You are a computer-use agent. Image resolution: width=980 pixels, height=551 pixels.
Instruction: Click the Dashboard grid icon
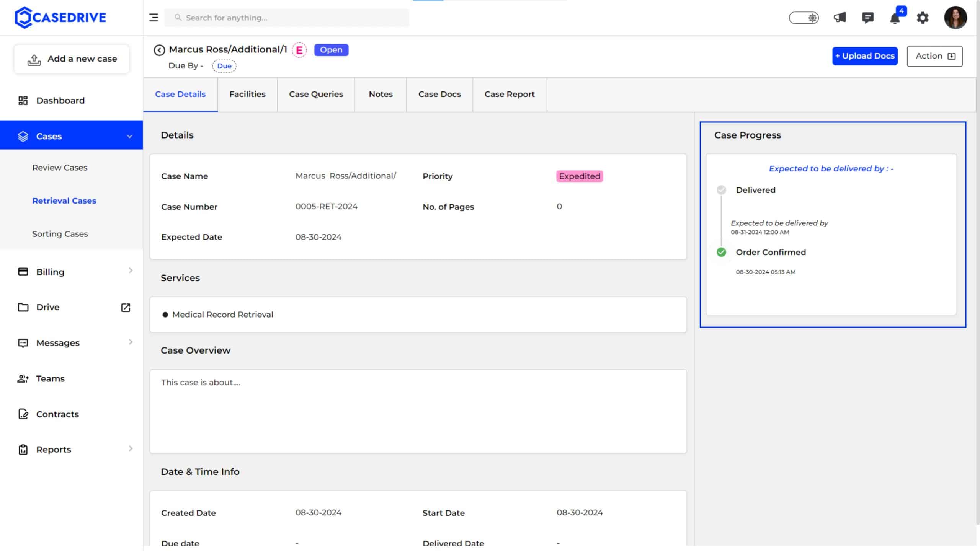23,101
